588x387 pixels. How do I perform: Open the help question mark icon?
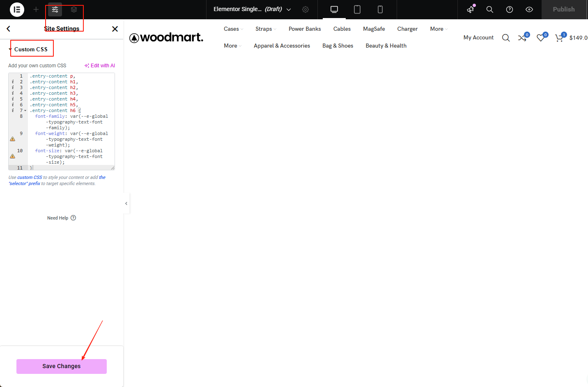pos(510,9)
